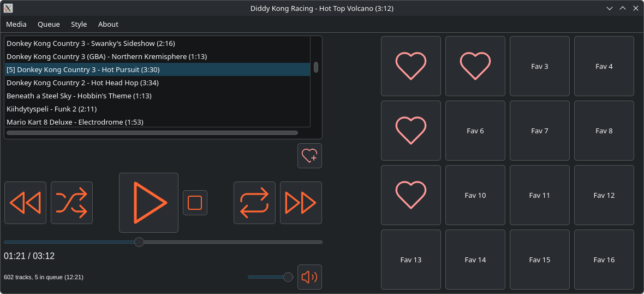644x294 pixels.
Task: Mute the audio with speaker icon
Action: (x=309, y=277)
